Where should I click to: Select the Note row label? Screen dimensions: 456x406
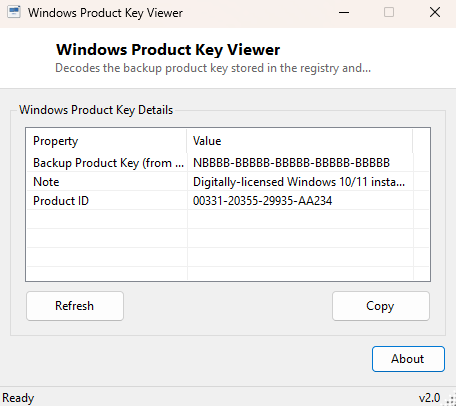click(46, 182)
